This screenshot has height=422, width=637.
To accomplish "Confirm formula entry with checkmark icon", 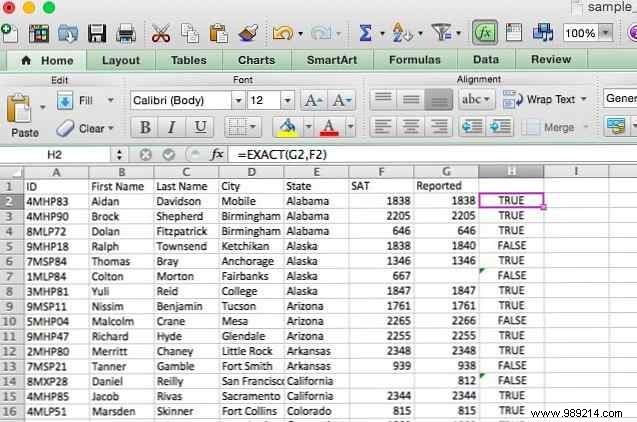I will (168, 154).
